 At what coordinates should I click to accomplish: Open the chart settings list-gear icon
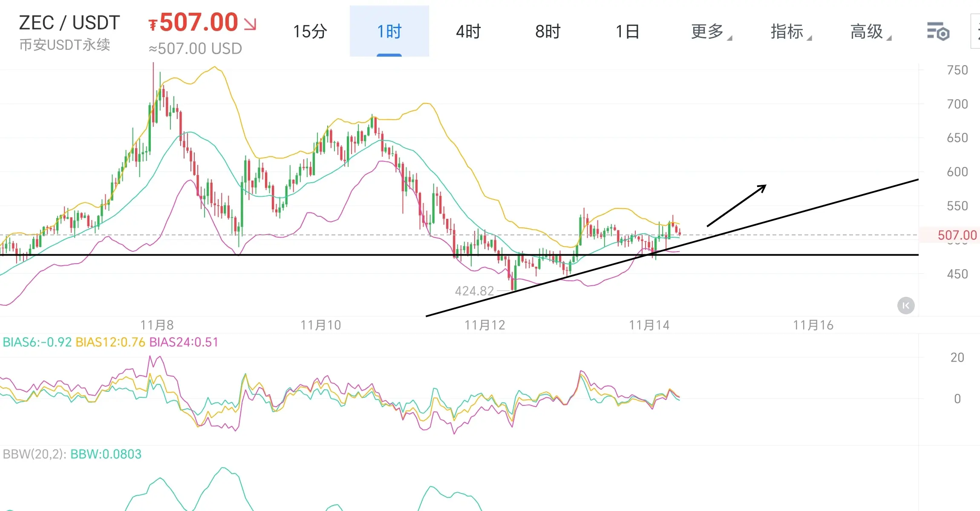(938, 32)
